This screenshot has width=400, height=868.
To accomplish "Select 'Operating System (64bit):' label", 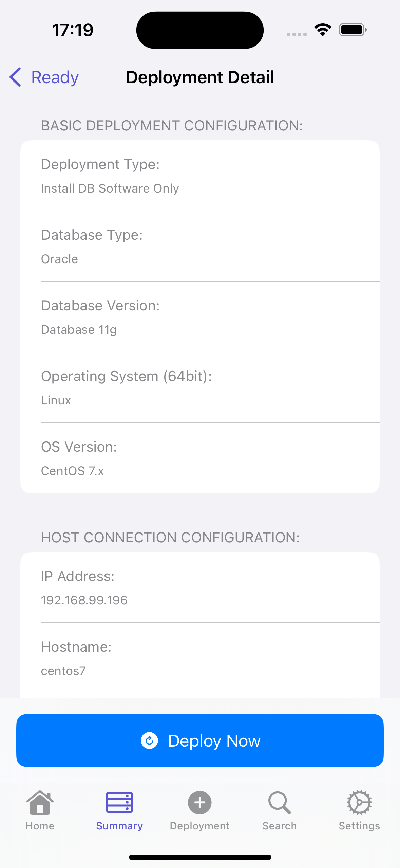I will point(127,376).
